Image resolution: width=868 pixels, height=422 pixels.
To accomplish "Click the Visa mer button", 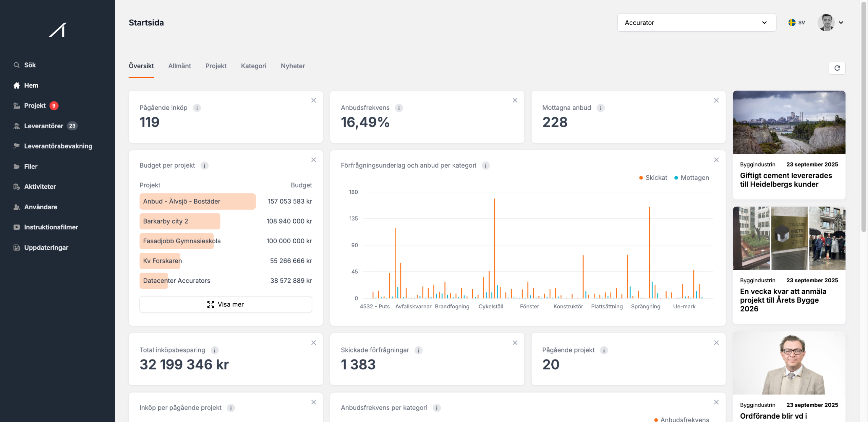I will 225,304.
